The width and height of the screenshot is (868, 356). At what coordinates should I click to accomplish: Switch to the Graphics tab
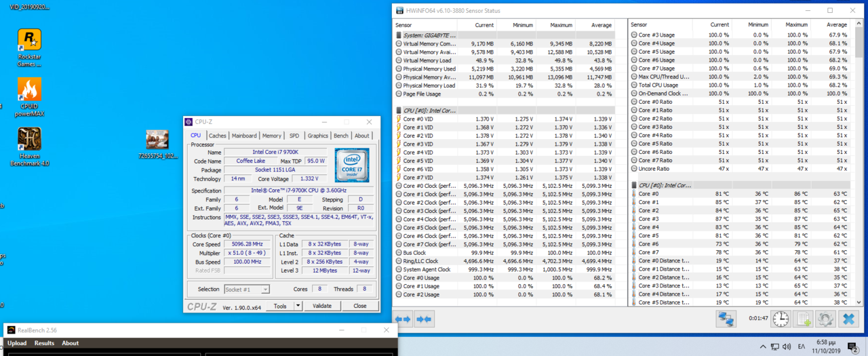coord(317,136)
